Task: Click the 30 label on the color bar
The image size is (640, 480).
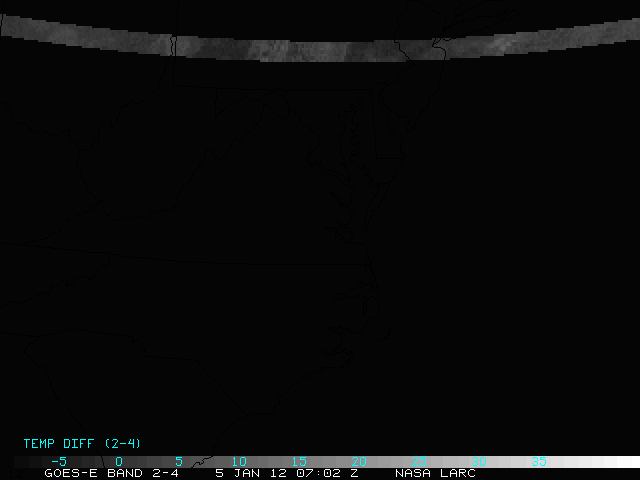Action: [x=479, y=462]
